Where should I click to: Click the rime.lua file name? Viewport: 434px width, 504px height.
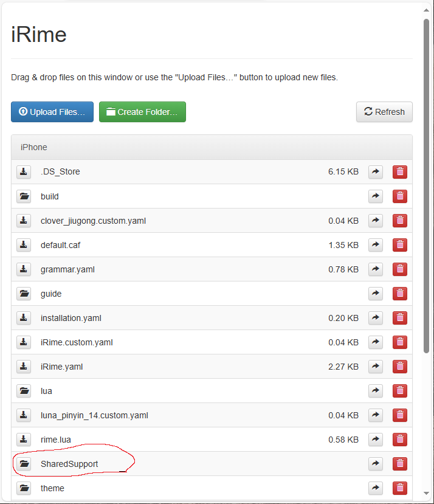click(55, 440)
